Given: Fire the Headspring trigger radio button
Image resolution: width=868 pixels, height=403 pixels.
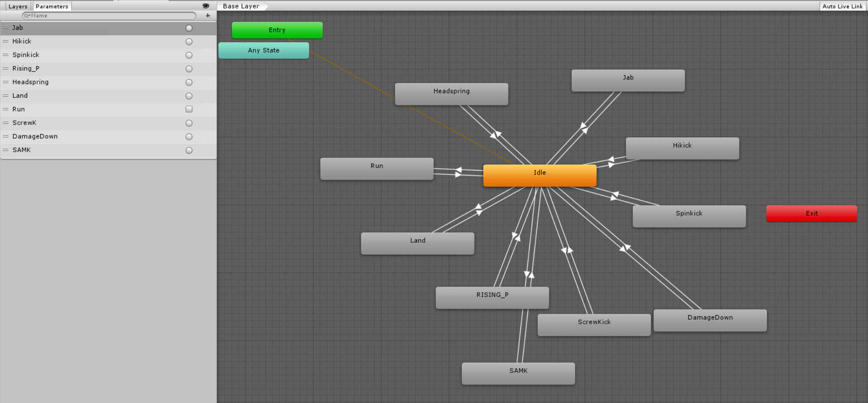Looking at the screenshot, I should coord(189,82).
